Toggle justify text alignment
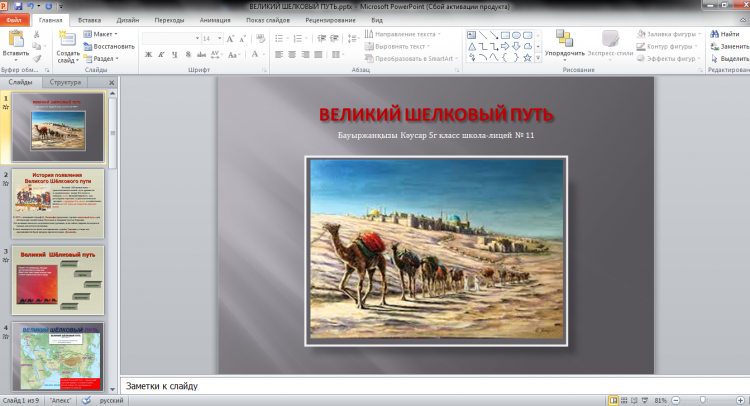 click(318, 55)
